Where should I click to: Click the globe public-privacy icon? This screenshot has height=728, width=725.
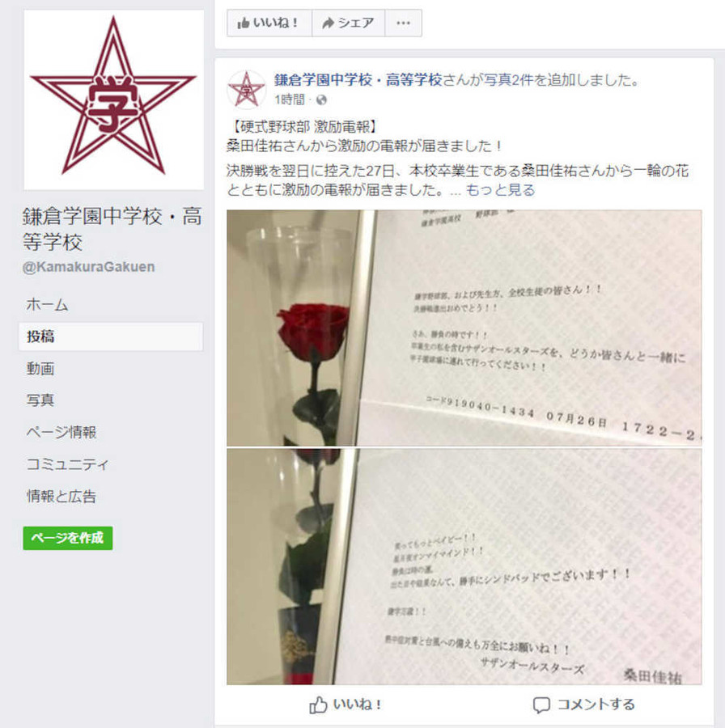coord(321,99)
